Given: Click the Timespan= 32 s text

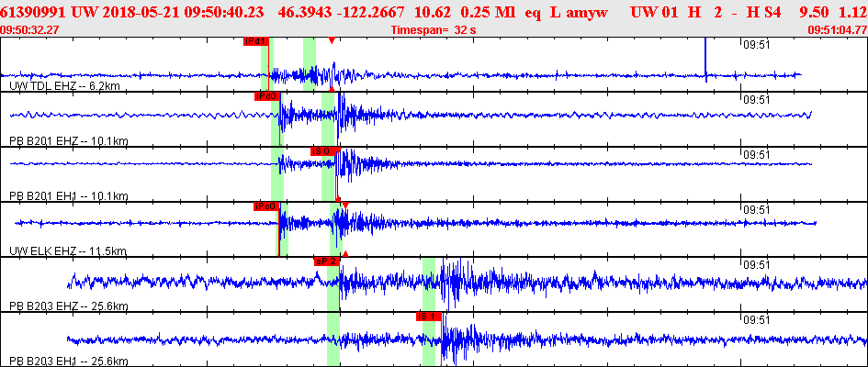Looking at the screenshot, I should coord(434,30).
